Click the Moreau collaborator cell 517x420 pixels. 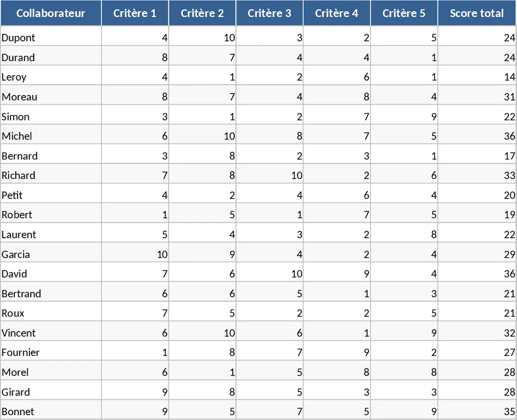[50, 96]
